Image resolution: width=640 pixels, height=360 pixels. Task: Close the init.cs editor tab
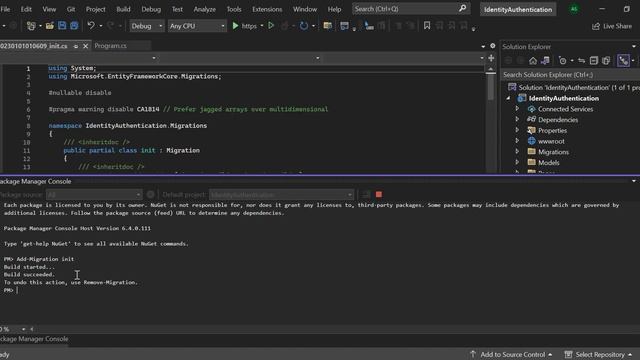pyautogui.click(x=85, y=46)
